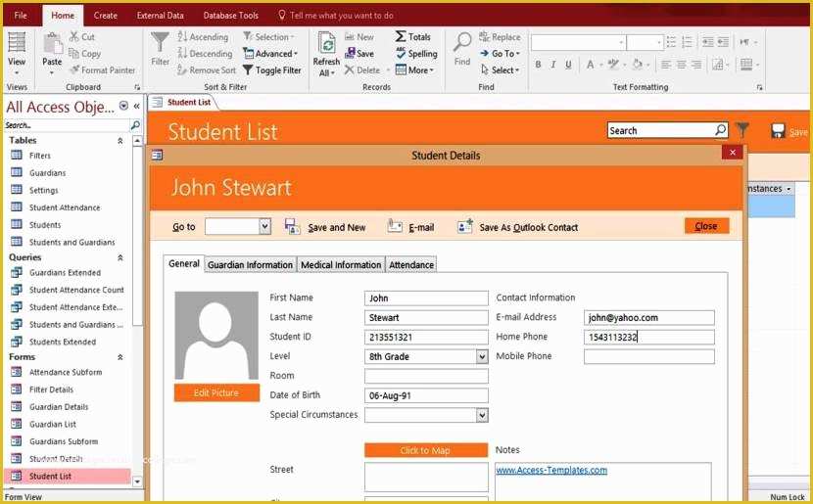Image resolution: width=813 pixels, height=504 pixels.
Task: Align text left in the ribbon
Action: [666, 65]
